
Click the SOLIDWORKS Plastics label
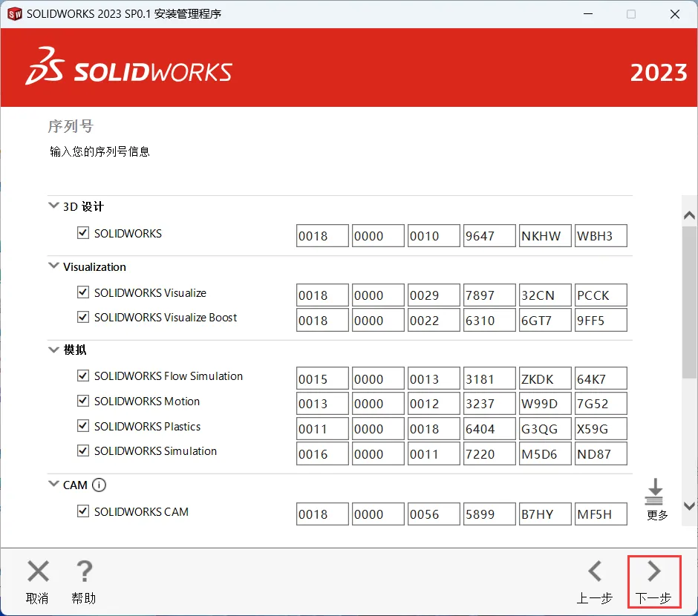pyautogui.click(x=147, y=426)
